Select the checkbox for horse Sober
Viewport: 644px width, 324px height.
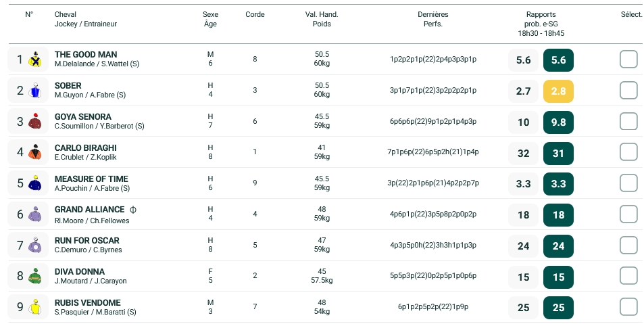628,91
